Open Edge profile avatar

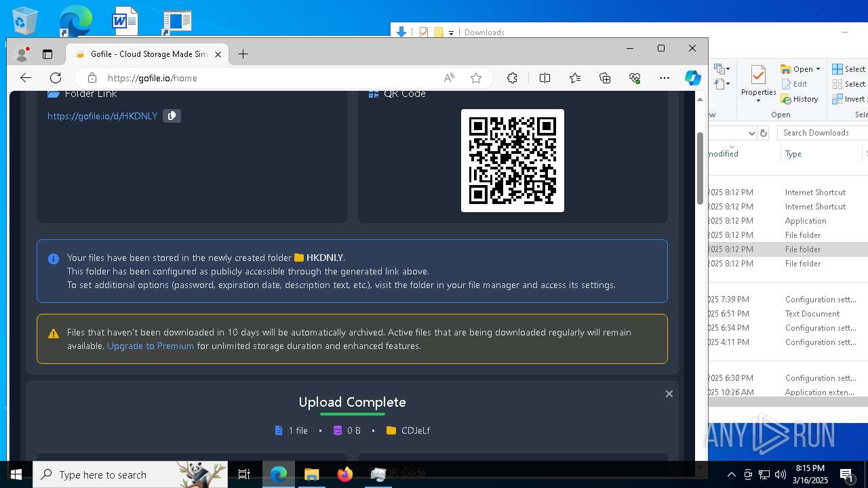click(22, 54)
